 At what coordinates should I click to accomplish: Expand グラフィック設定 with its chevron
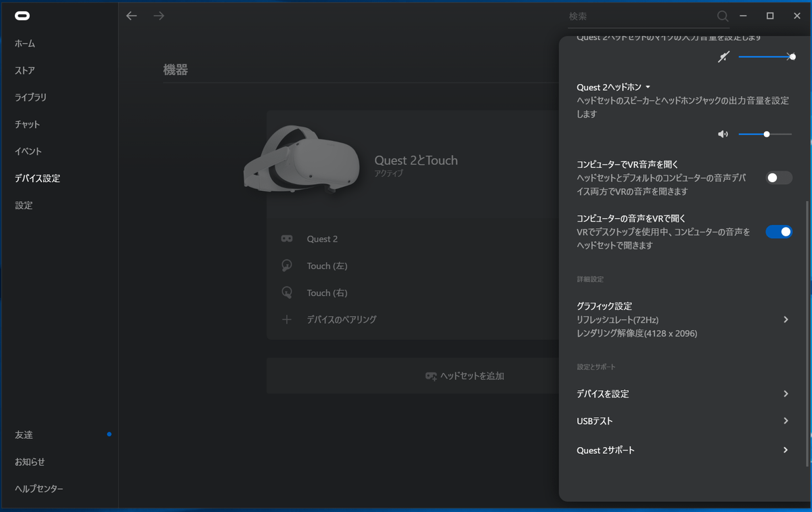(786, 320)
